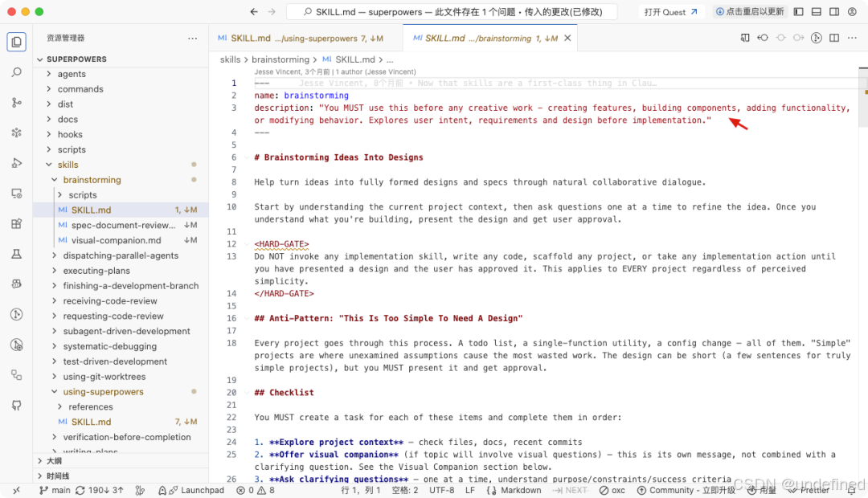Open the Extensions view
Viewport: 868px width, 498px height.
[x=17, y=223]
